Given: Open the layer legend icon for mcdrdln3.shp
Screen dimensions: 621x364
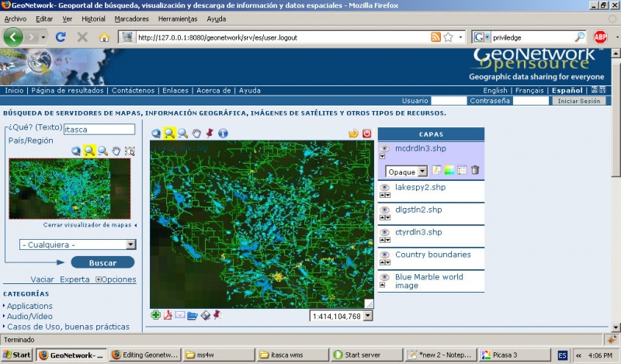Looking at the screenshot, I should point(462,171).
